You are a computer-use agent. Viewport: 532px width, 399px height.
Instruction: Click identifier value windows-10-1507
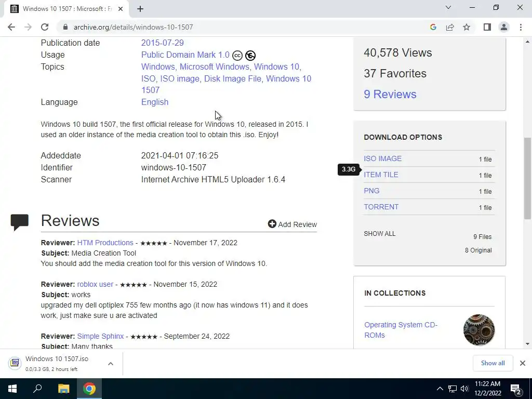(x=174, y=167)
